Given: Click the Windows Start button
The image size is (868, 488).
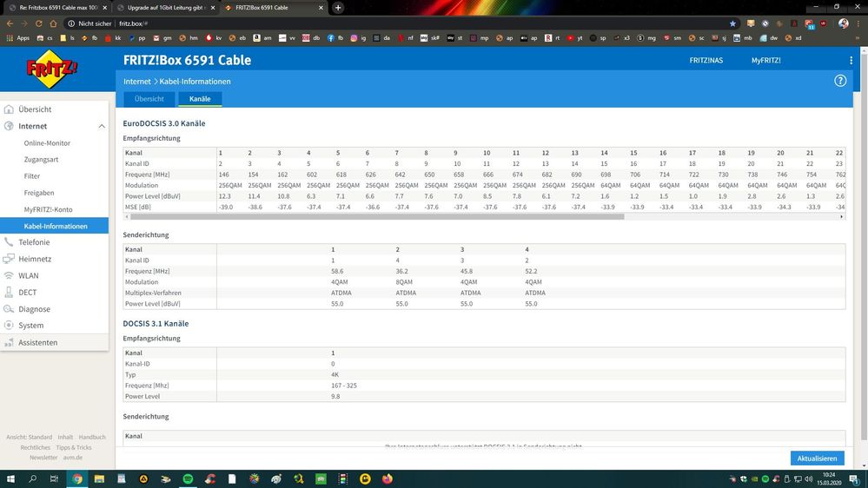Looking at the screenshot, I should click(x=10, y=479).
